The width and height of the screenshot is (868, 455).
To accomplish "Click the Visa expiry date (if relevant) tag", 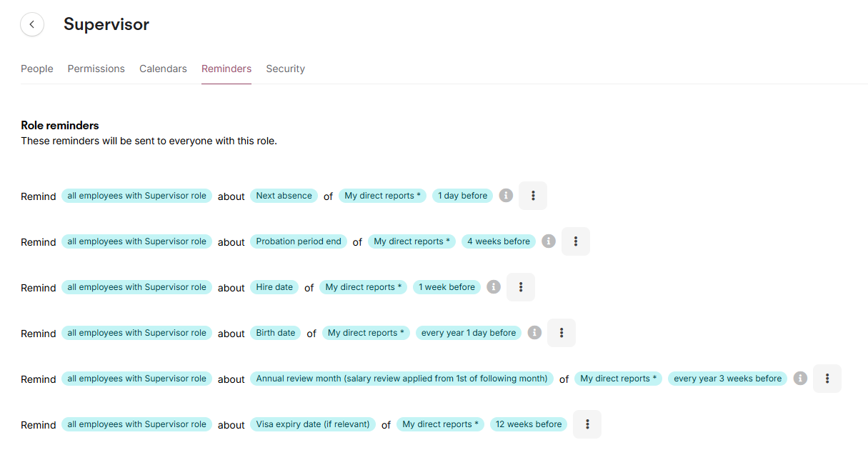I will click(313, 424).
